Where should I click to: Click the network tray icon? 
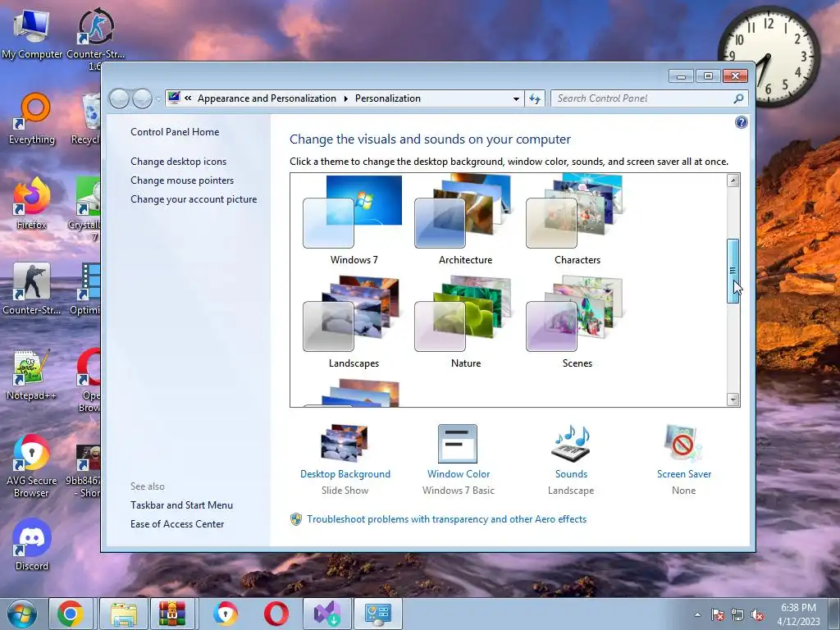coord(737,615)
